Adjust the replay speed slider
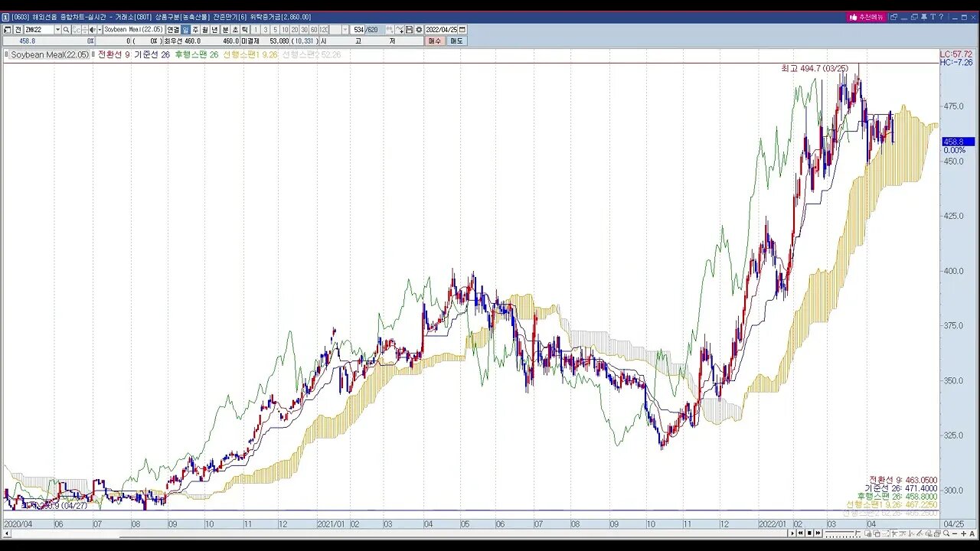This screenshot has height=551, width=980. pyautogui.click(x=842, y=533)
